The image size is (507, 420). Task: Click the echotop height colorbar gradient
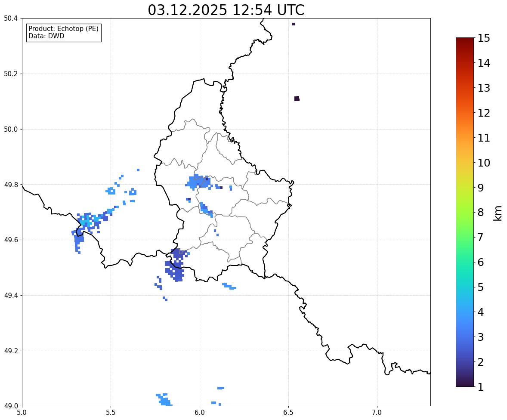(x=465, y=212)
